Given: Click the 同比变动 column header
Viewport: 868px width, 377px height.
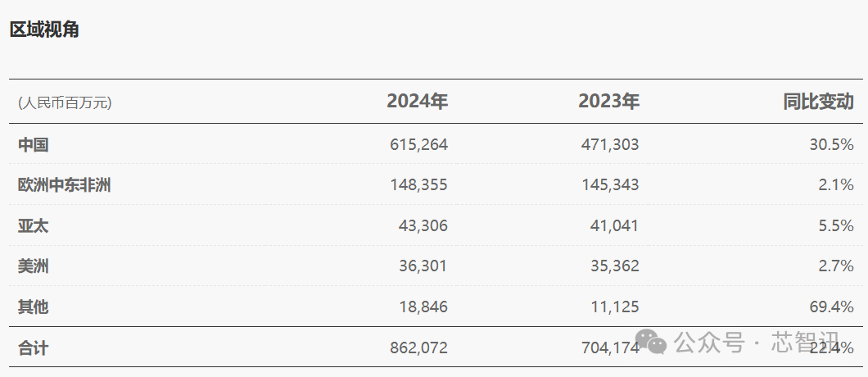Looking at the screenshot, I should tap(818, 102).
